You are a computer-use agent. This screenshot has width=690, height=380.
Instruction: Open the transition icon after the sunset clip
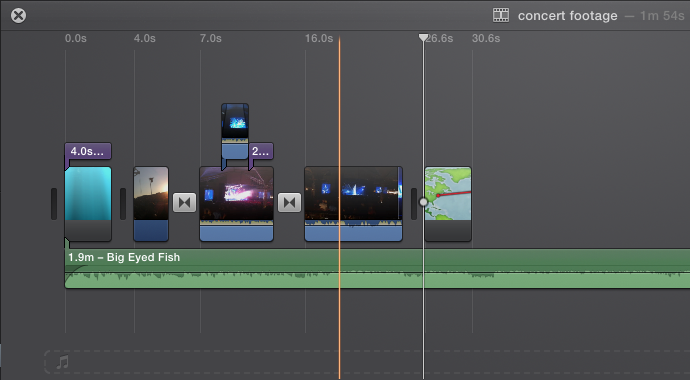point(184,203)
